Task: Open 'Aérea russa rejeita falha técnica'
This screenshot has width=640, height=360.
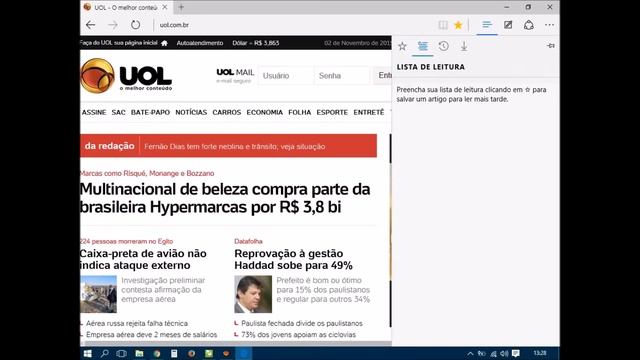Action: pyautogui.click(x=137, y=323)
